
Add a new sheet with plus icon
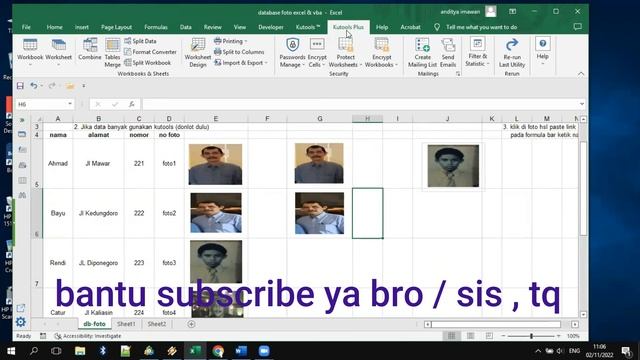pyautogui.click(x=191, y=324)
